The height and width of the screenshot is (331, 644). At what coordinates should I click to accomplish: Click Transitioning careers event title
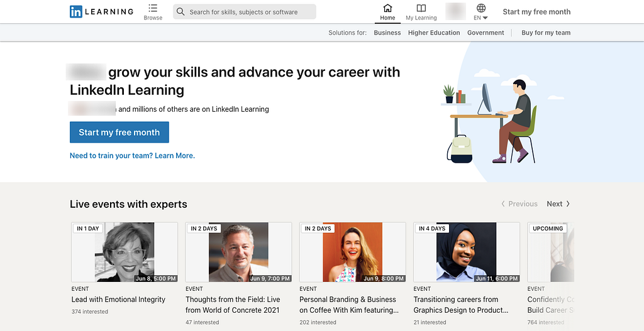[461, 305]
